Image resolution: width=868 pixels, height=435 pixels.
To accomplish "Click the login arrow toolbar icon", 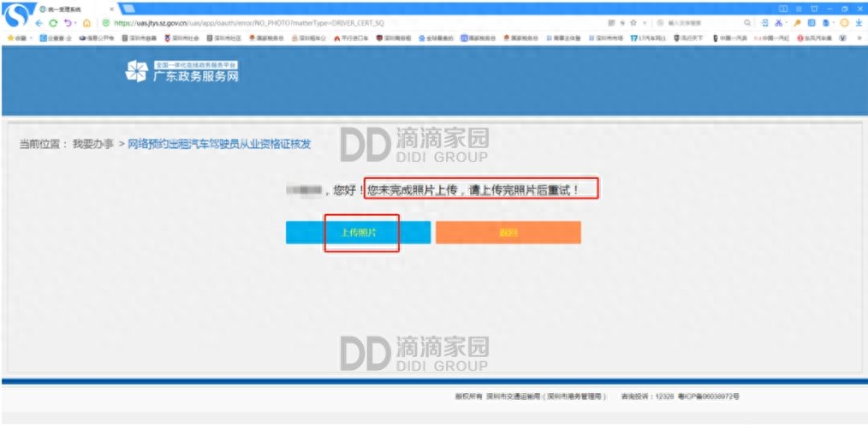I will (x=765, y=22).
